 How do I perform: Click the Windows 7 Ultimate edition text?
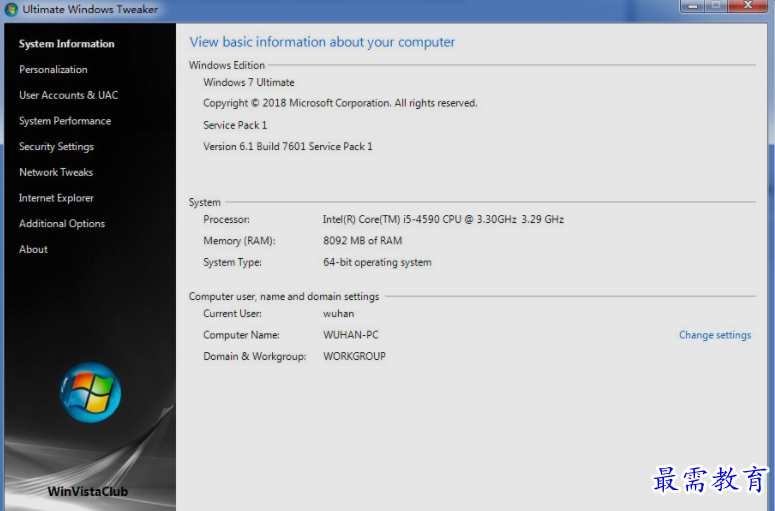click(x=249, y=82)
